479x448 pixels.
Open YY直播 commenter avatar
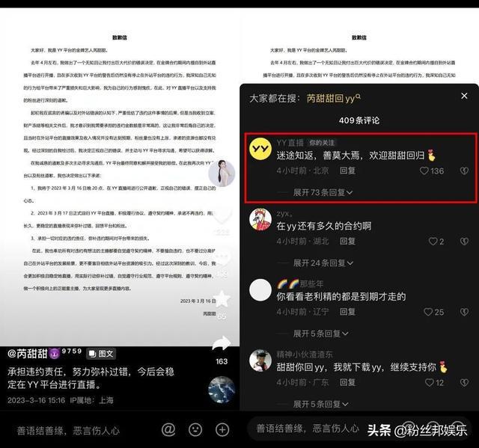261,150
